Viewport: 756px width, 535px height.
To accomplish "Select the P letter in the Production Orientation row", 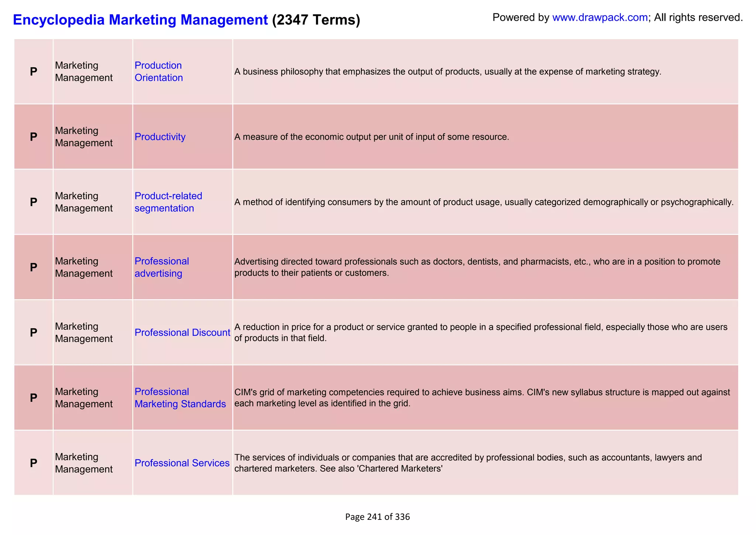I will pos(34,72).
